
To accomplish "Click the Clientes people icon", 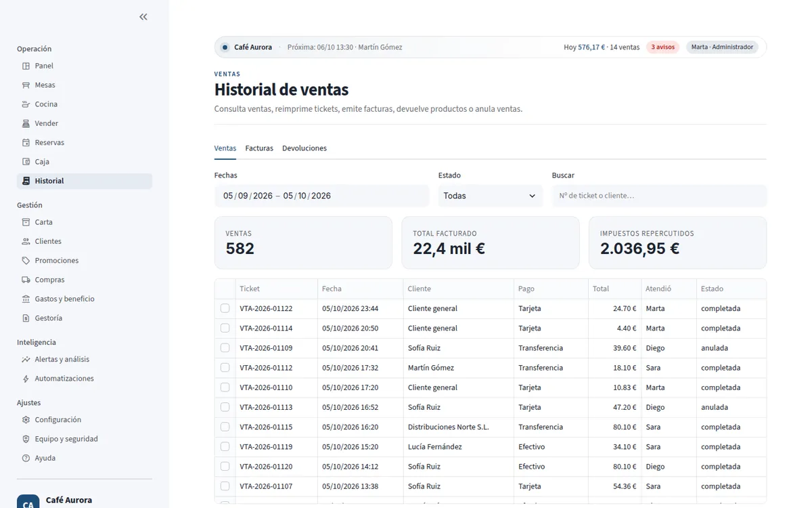I will click(x=26, y=241).
